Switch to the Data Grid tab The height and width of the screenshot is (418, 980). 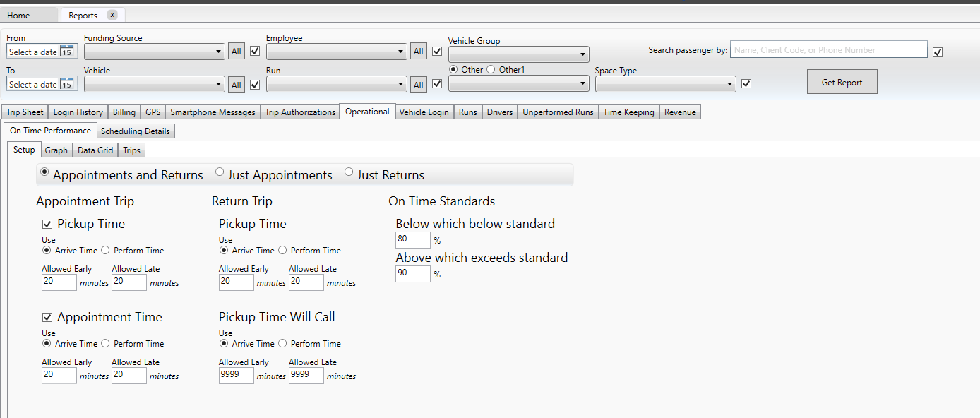point(95,150)
